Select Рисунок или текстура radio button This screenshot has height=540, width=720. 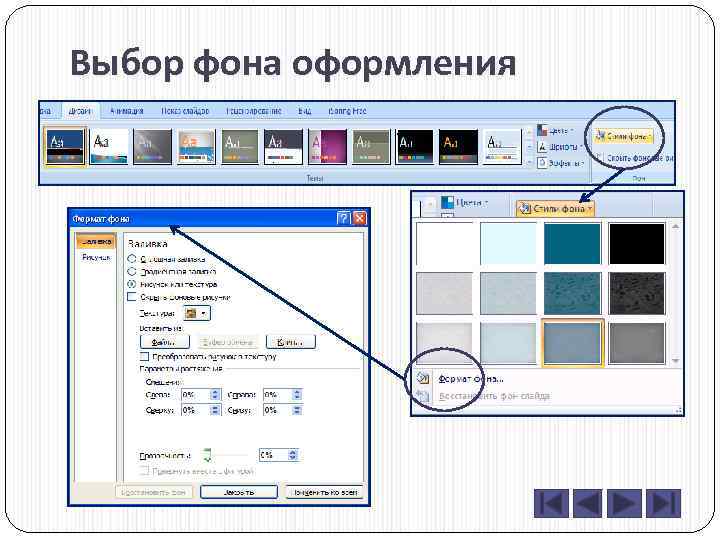(x=132, y=284)
